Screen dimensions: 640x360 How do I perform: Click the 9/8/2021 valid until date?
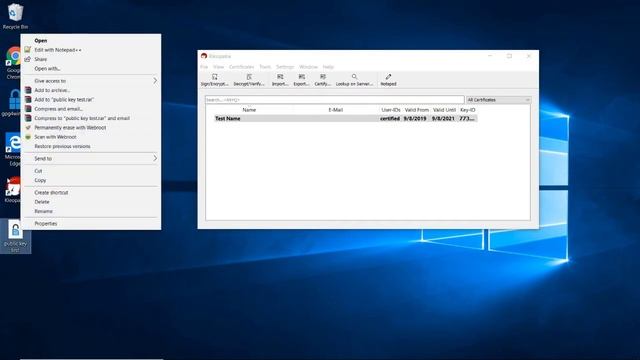point(443,118)
